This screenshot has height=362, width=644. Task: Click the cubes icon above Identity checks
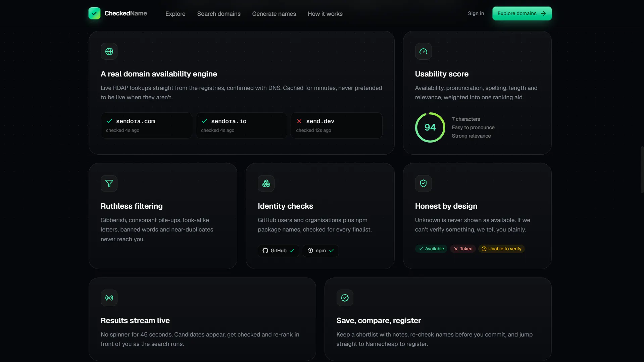[266, 184]
